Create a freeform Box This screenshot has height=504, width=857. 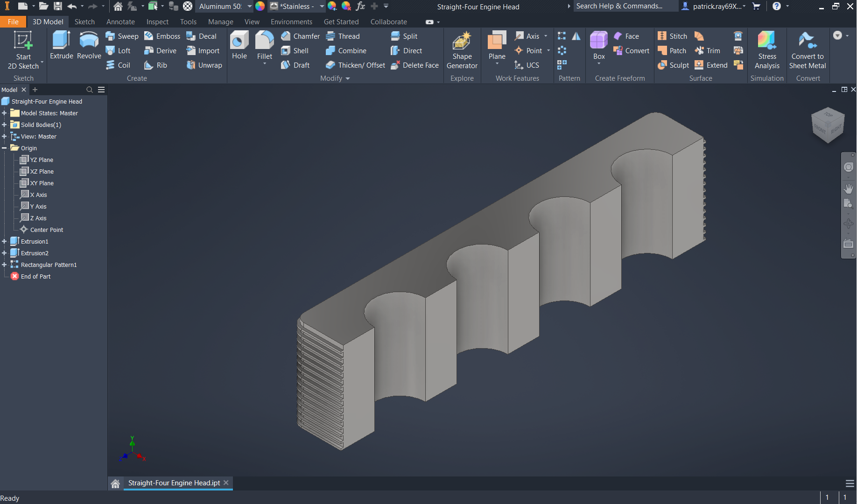[598, 46]
